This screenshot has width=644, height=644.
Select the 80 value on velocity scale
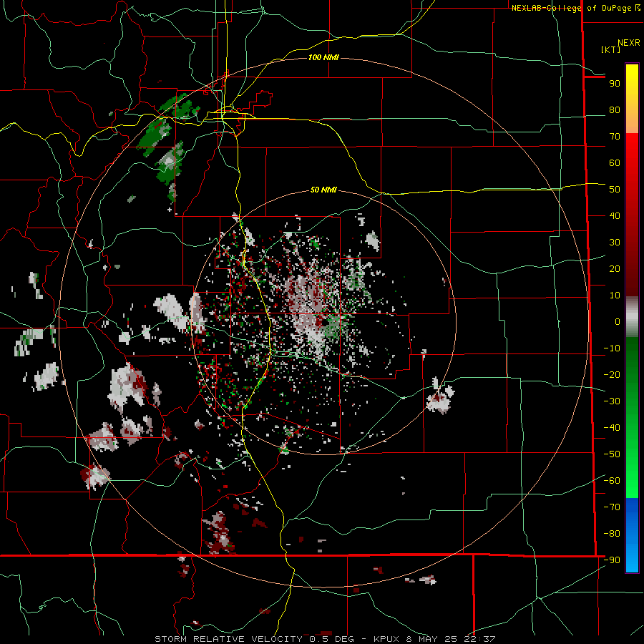click(615, 110)
